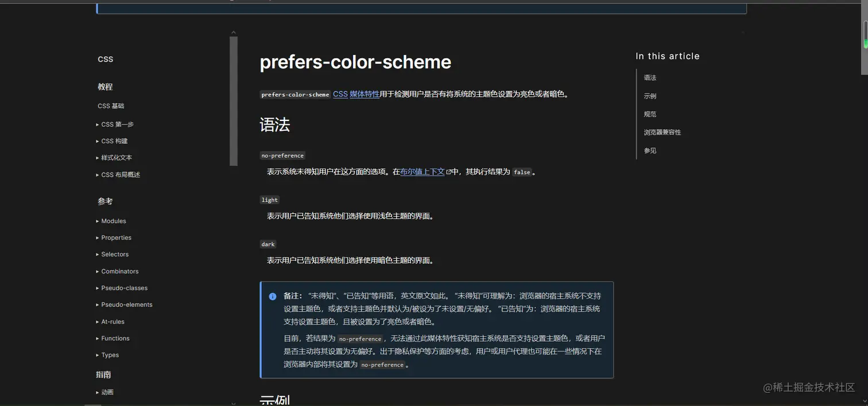
Task: Expand the Pseudo-elements section
Action: click(x=123, y=305)
